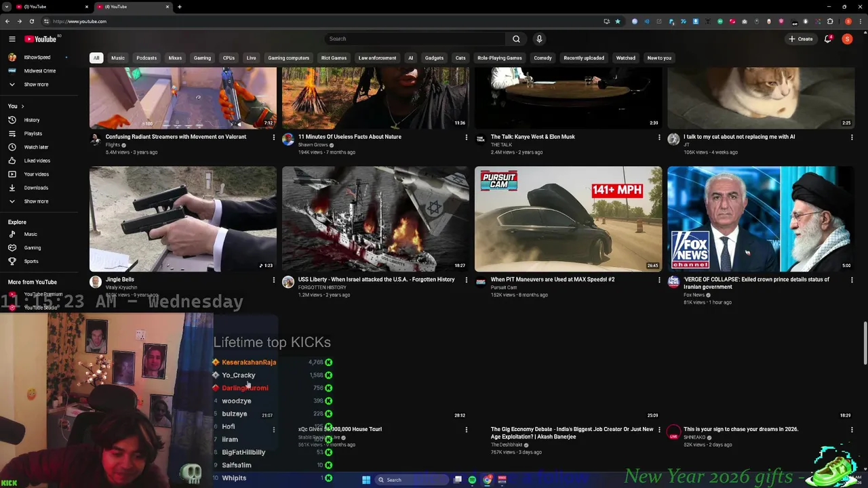Open options for USS Liberty video
The image size is (868, 488).
[466, 279]
